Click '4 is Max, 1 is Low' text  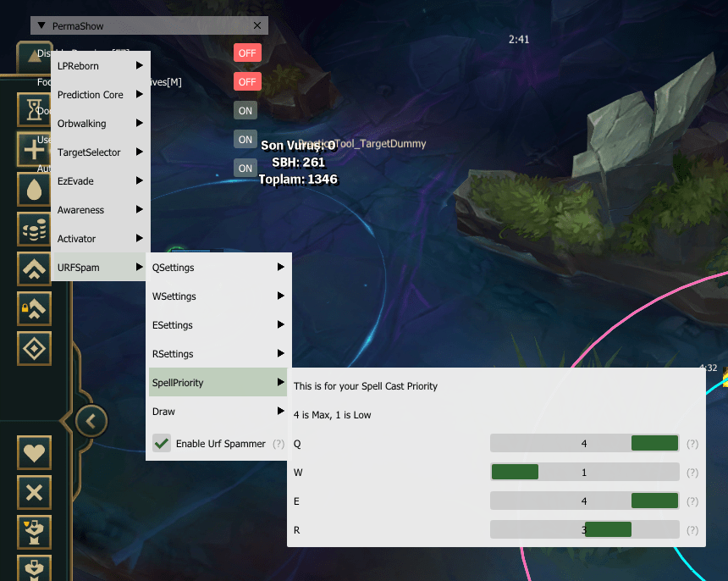point(332,415)
